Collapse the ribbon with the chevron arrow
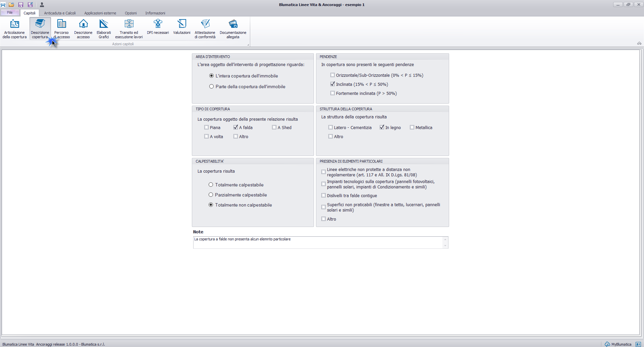Screen dimensions: 644x347 coord(639,43)
